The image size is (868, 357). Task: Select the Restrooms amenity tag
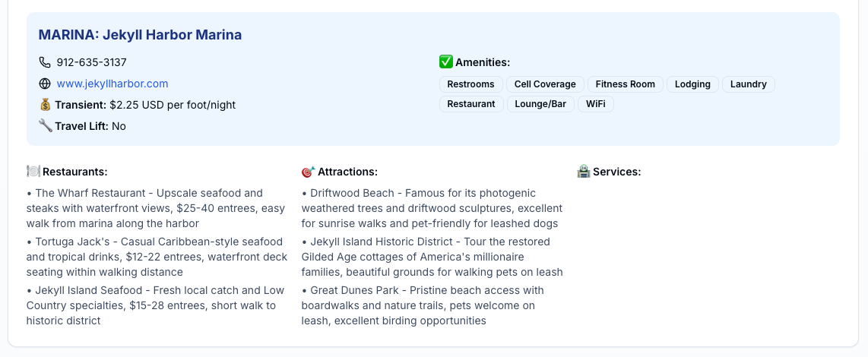click(470, 84)
